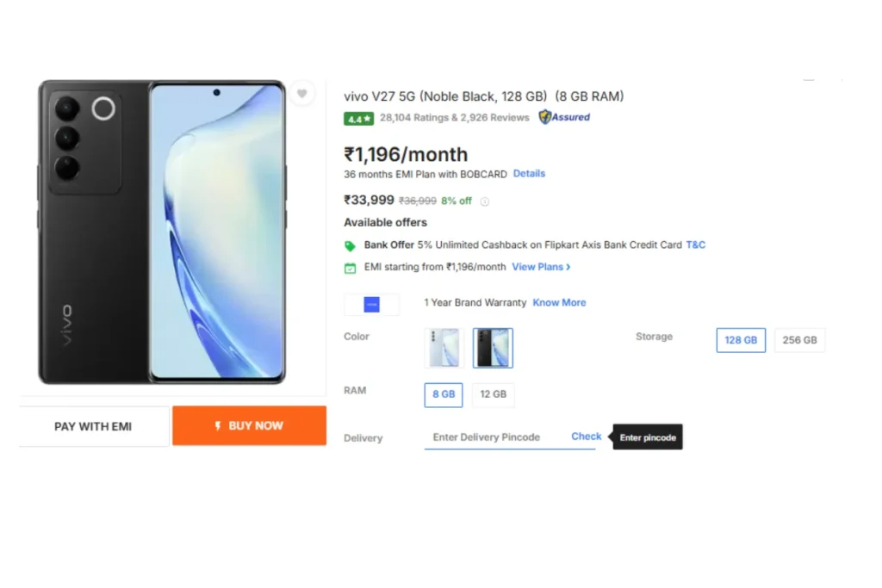Click the BUY NOW button

(x=249, y=425)
